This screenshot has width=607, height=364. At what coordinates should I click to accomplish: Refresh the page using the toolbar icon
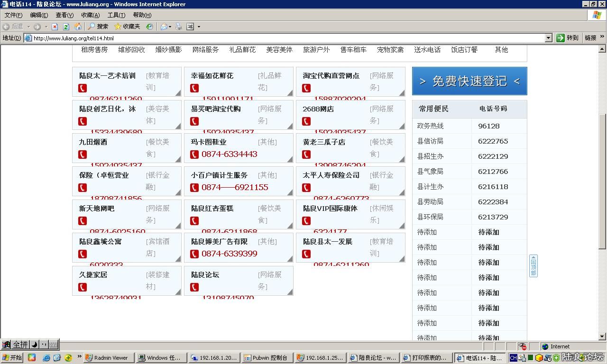pos(66,27)
